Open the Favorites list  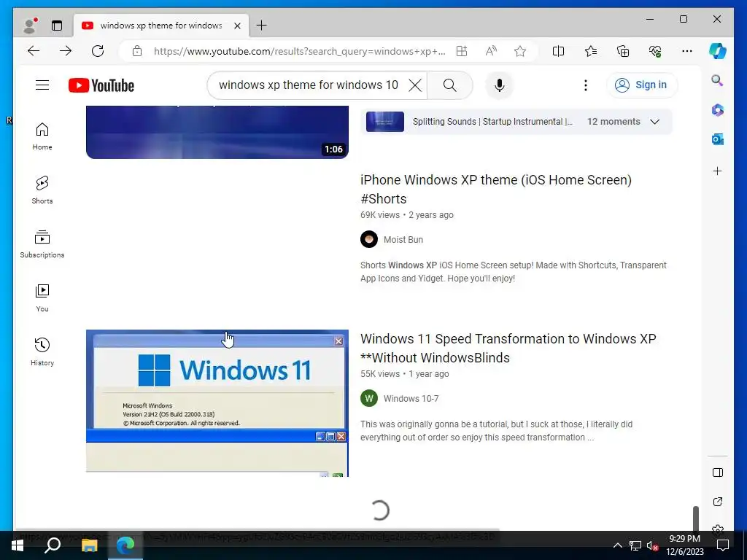591,51
